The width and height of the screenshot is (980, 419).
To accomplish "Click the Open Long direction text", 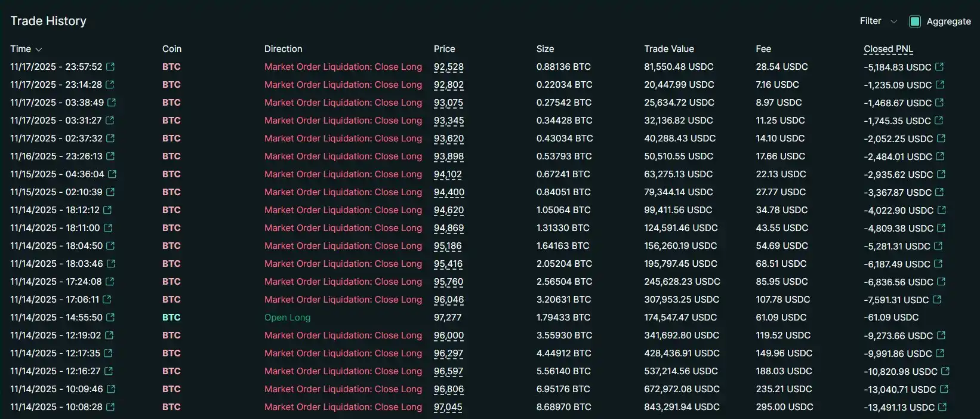I will pyautogui.click(x=288, y=318).
